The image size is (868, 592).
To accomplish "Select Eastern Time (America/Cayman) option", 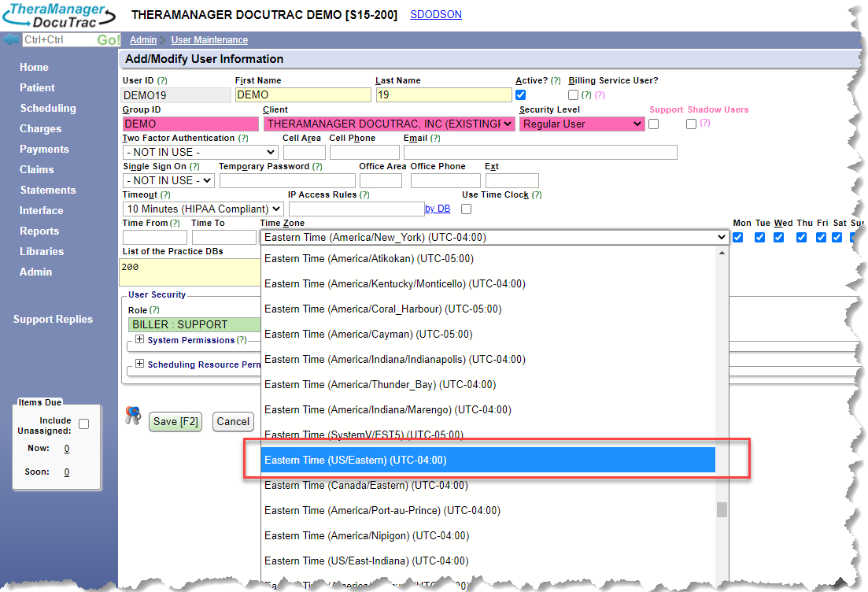I will point(488,334).
